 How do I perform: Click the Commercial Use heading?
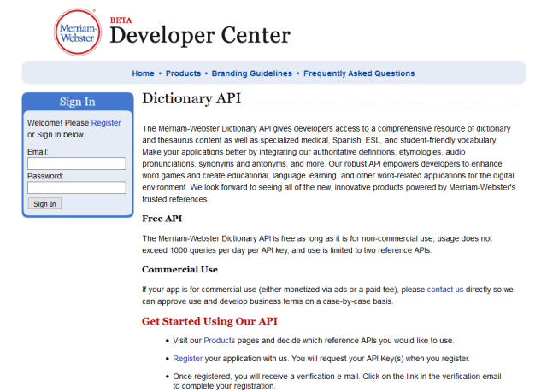point(179,269)
